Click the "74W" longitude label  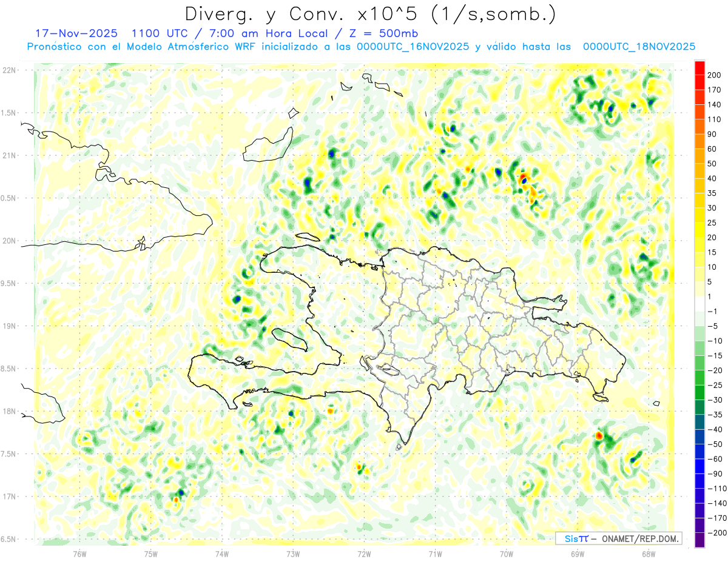[222, 554]
